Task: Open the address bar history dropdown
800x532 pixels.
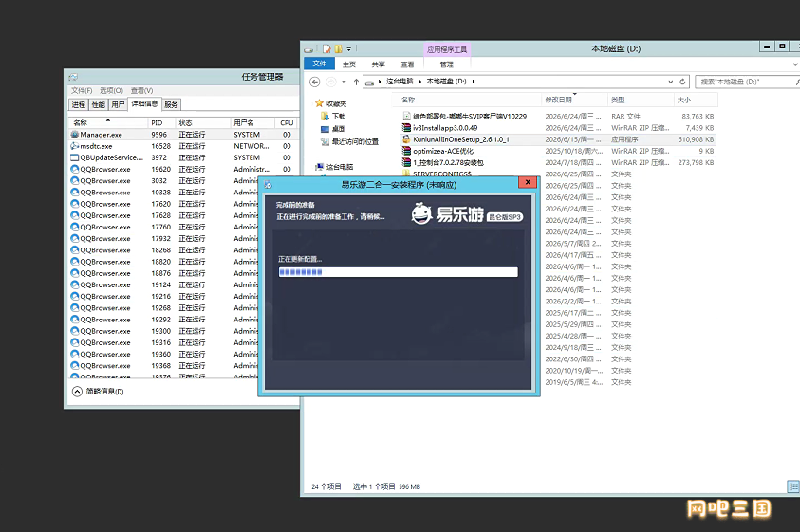Action: pyautogui.click(x=670, y=82)
